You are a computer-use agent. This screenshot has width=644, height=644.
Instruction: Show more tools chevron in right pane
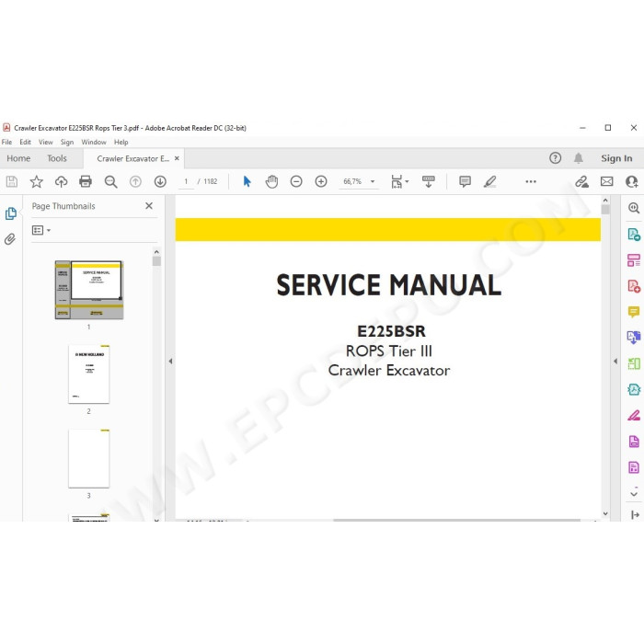[634, 493]
